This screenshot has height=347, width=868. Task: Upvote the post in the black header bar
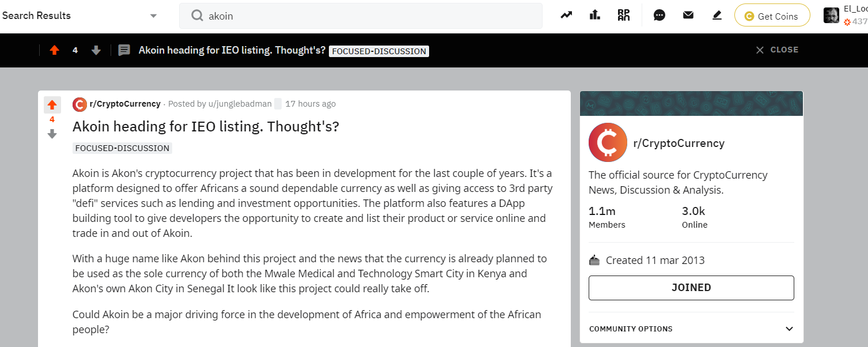click(54, 50)
